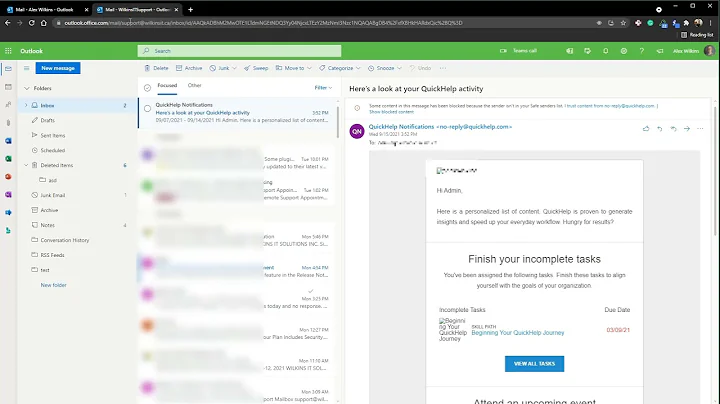Viewport: 720px width, 404px height.
Task: Open Alex Wilkins account avatar
Action: click(709, 50)
